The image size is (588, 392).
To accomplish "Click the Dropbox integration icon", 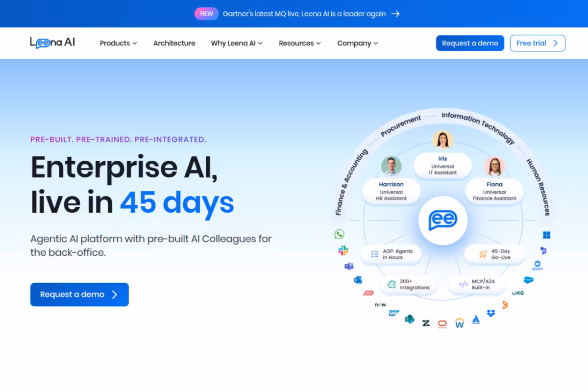I will click(x=491, y=313).
